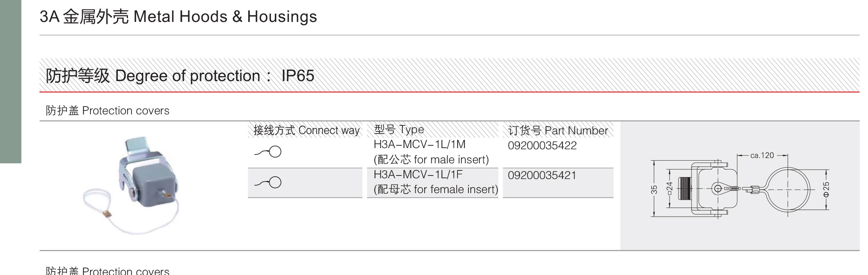868x275 pixels.
Task: Click the first Protection covers section label
Action: point(108,110)
